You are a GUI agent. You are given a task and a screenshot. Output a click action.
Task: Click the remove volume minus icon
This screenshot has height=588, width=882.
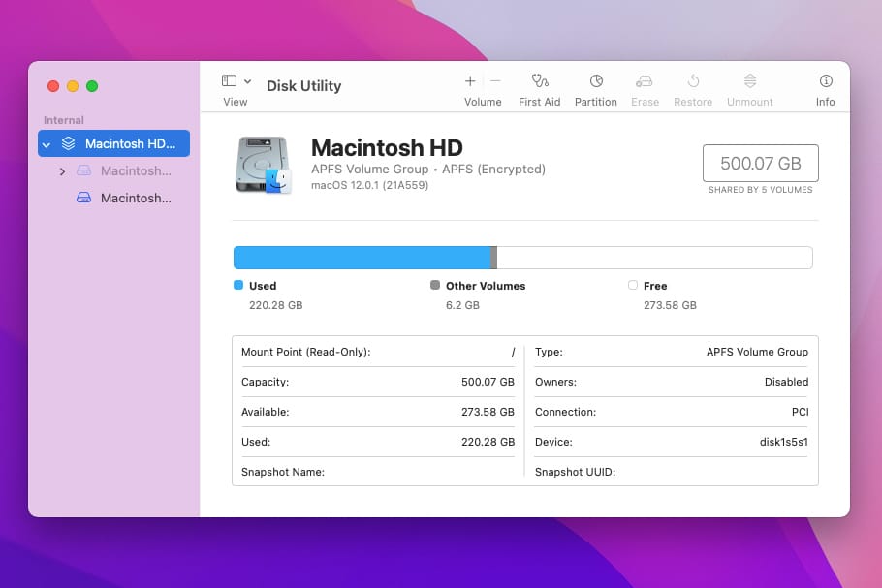click(x=495, y=81)
